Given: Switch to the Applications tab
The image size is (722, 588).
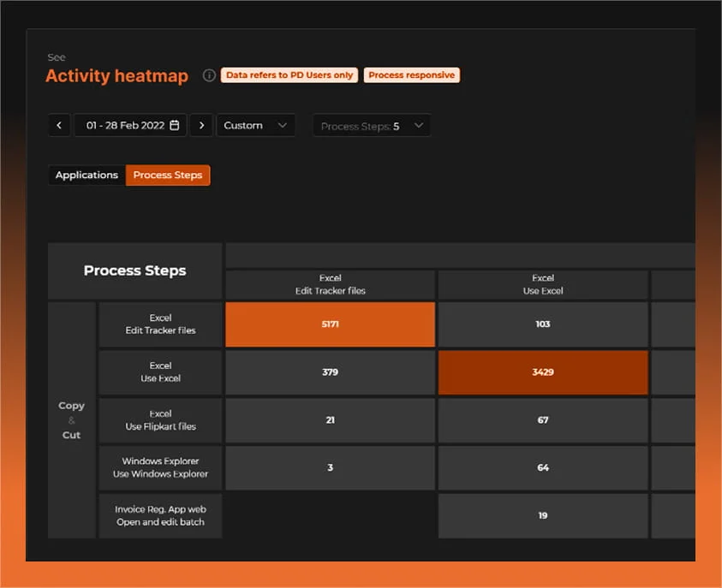Looking at the screenshot, I should click(87, 175).
